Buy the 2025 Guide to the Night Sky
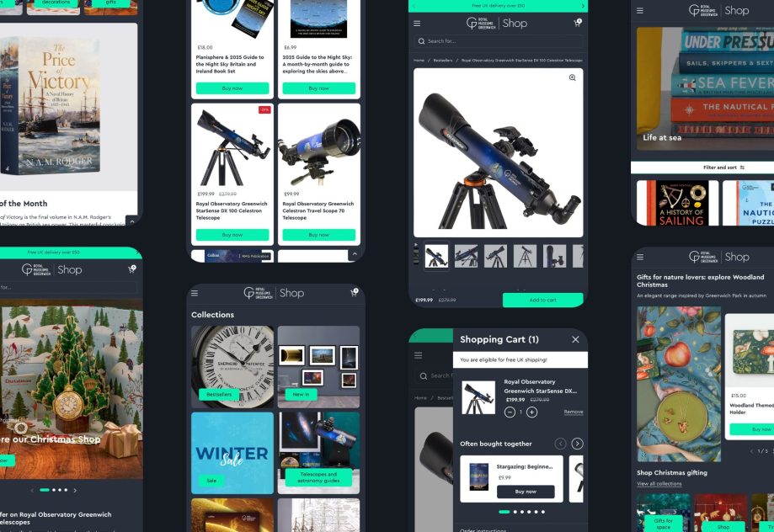Screen dimensions: 774x532 pos(319,88)
